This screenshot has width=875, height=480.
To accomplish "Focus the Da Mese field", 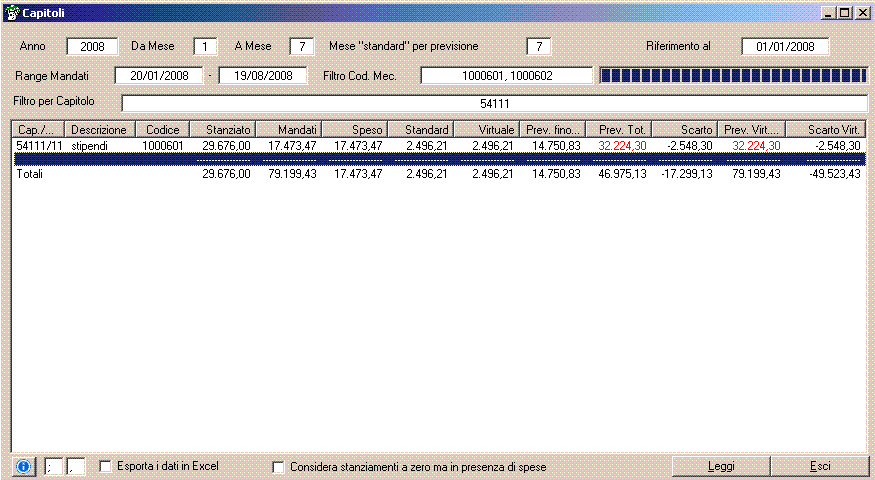I will [x=205, y=46].
